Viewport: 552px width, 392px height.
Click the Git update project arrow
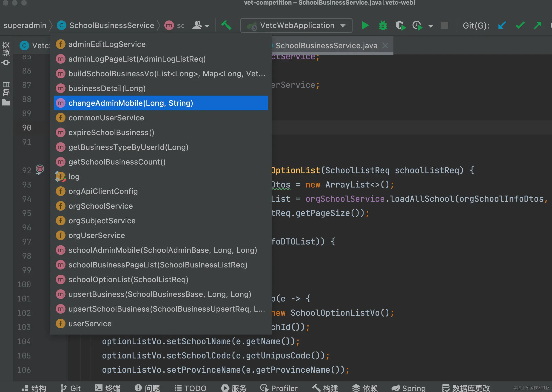pos(502,25)
